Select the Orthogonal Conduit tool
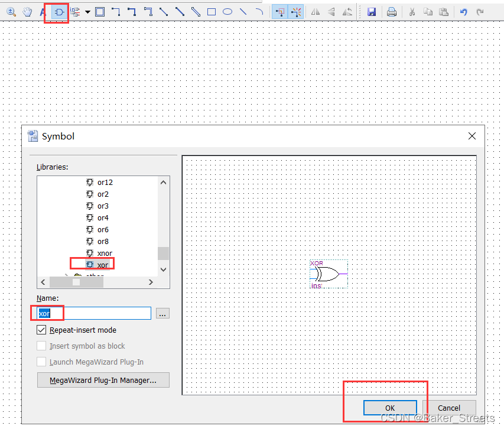Image resolution: width=504 pixels, height=429 pixels. click(x=148, y=12)
